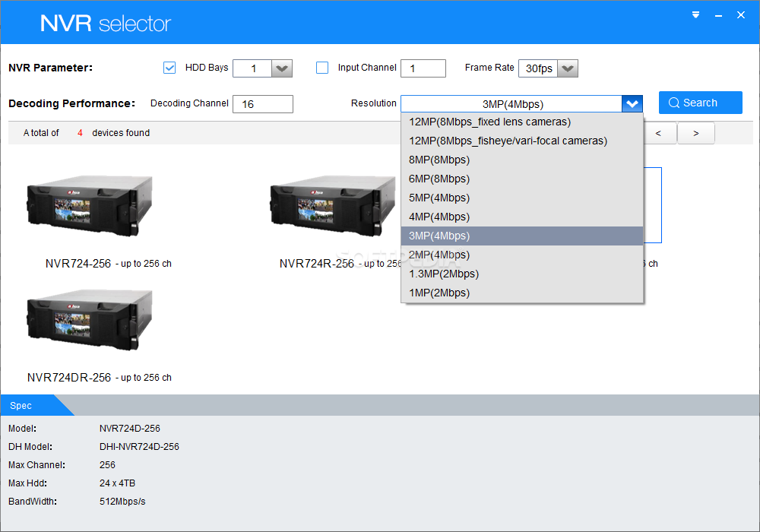The height and width of the screenshot is (532, 760).
Task: Click the NVR724DR-256 device name
Action: point(69,378)
